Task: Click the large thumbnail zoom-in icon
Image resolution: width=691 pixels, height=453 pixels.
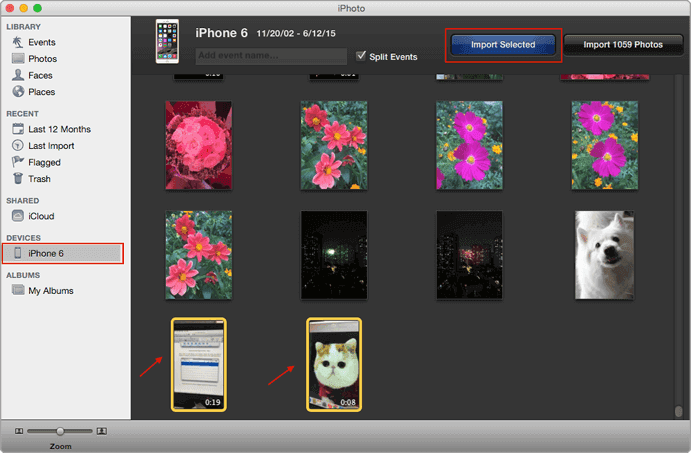Action: coord(102,431)
